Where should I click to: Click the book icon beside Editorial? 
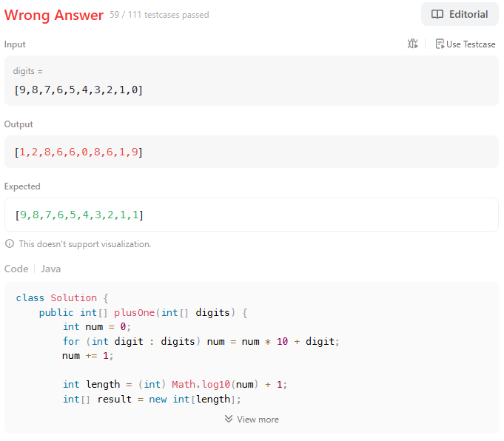pyautogui.click(x=437, y=14)
